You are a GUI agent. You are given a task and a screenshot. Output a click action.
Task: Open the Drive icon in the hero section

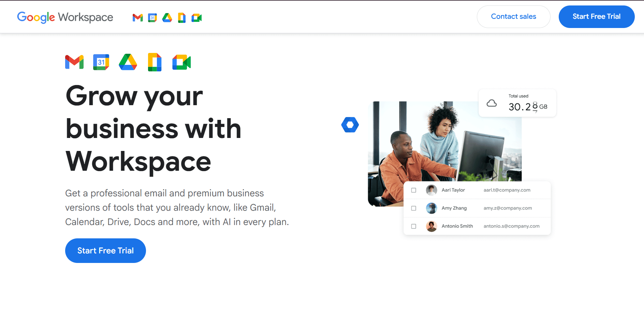[x=128, y=62]
